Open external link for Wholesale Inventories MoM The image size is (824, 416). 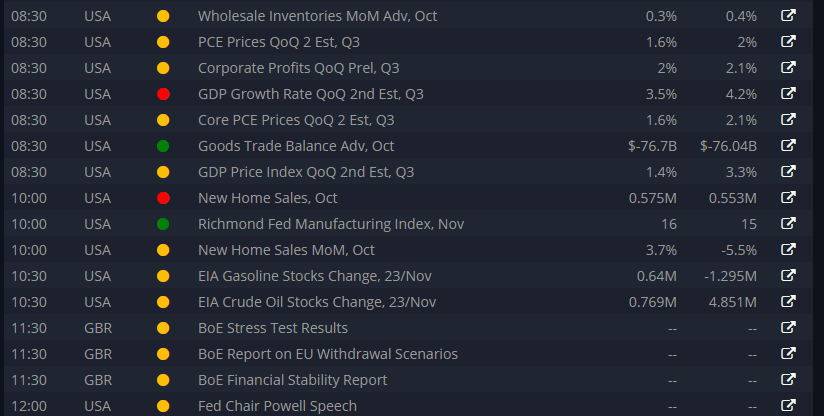click(x=788, y=15)
